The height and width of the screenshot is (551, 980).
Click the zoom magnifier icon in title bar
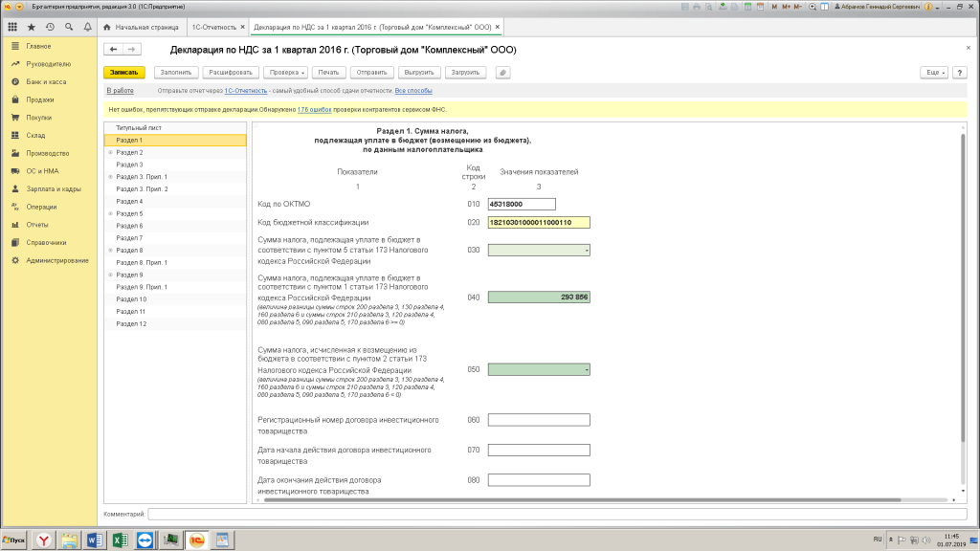(813, 7)
